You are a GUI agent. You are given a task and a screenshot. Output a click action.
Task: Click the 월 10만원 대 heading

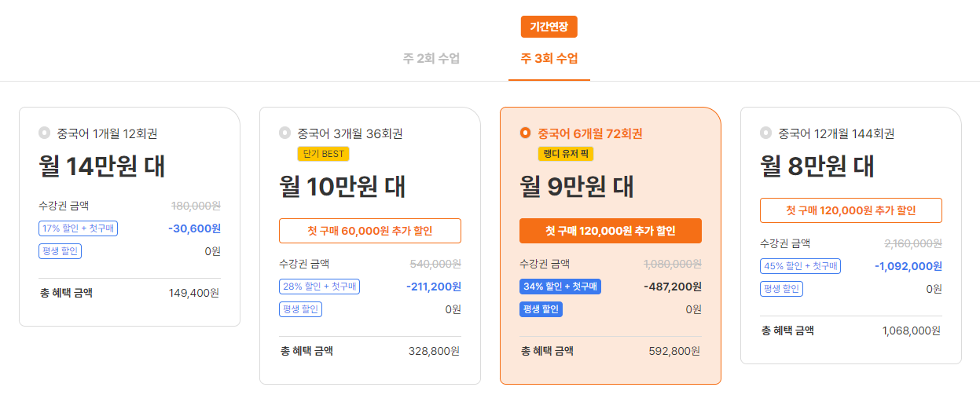[x=343, y=187]
